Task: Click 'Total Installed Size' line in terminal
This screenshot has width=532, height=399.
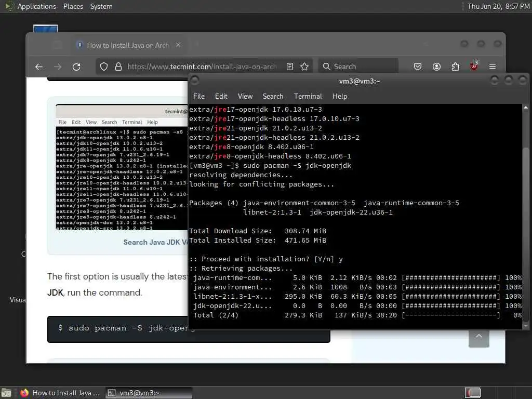Action: pos(258,241)
